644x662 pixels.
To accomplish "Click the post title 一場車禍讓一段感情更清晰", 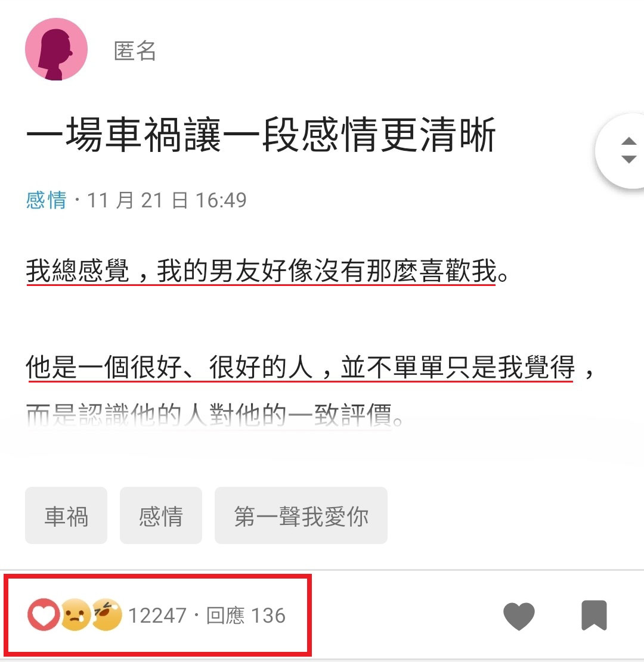I will coord(261,135).
